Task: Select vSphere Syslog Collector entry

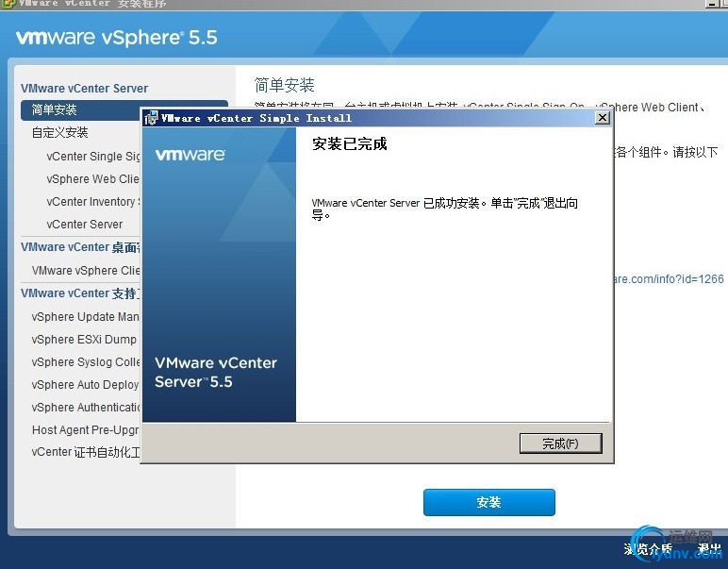Action: point(86,361)
